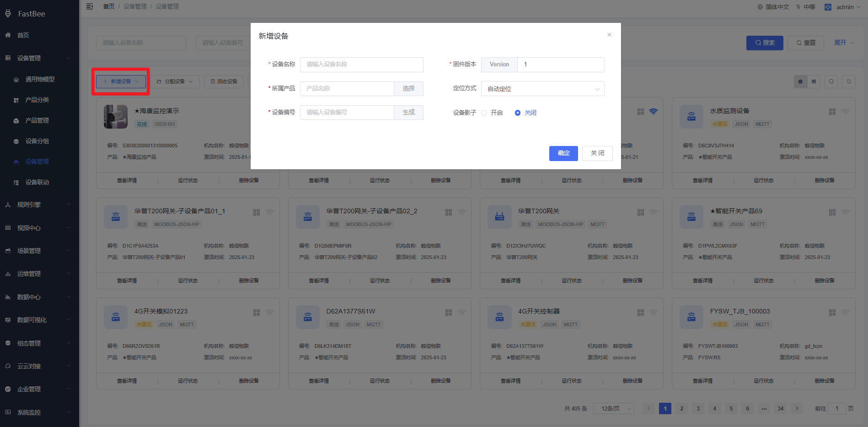868x427 pixels.
Task: Click the 关闭 button in the dialog
Action: [597, 153]
